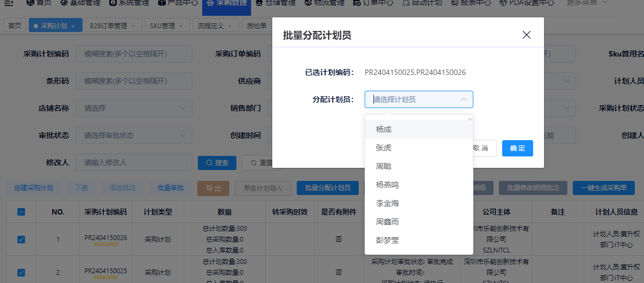Close the B2B订单管理 tab
Screen dimensions: 644x283
click(133, 26)
